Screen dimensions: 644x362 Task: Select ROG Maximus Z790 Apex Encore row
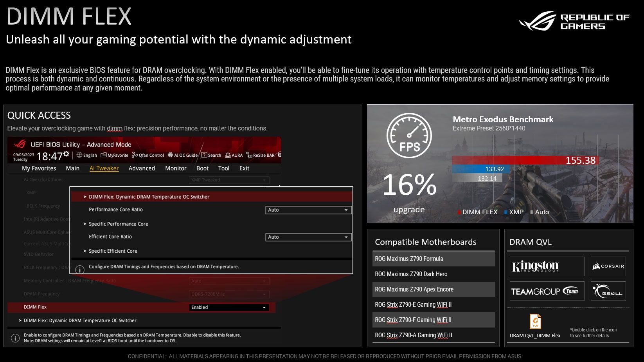point(434,289)
